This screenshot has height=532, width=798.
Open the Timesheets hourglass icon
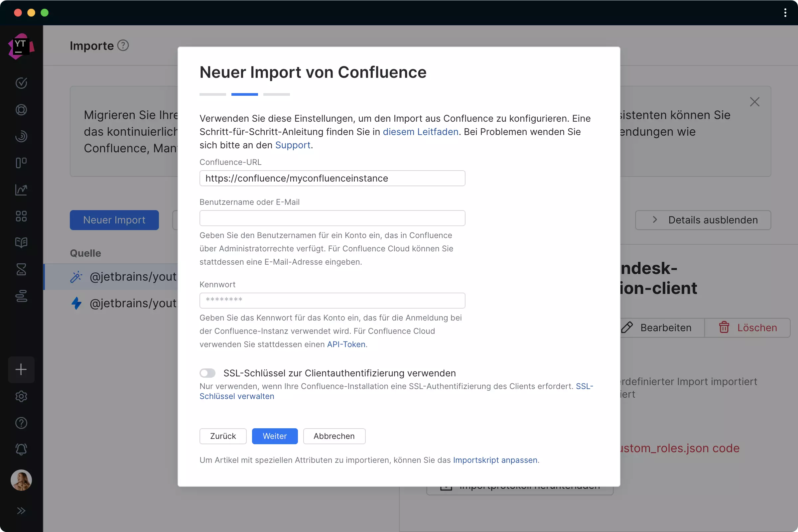(21, 269)
